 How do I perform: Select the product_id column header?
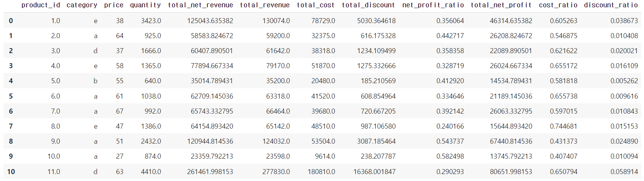click(x=41, y=5)
